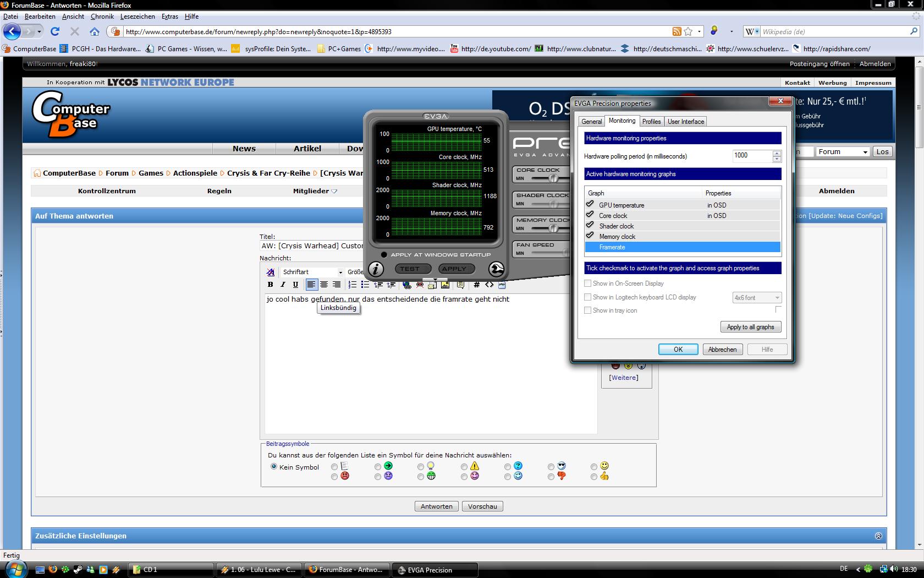Insert HTML angle-bracket tags

(x=489, y=285)
